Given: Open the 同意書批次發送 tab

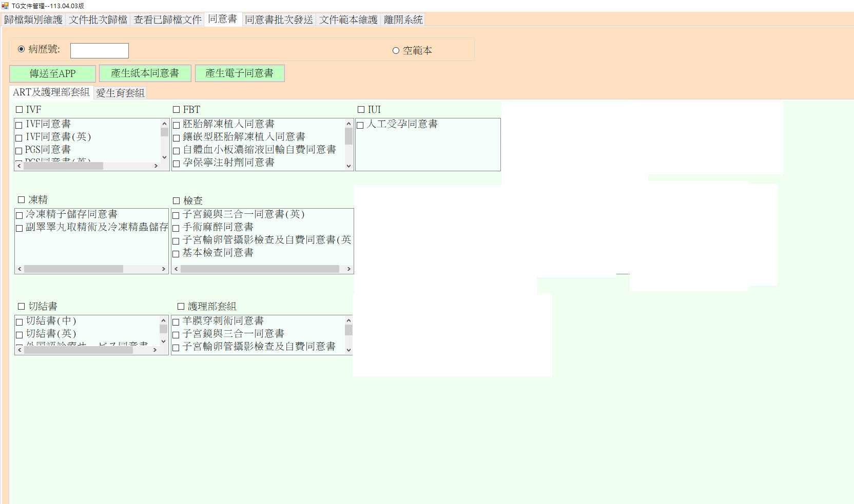Looking at the screenshot, I should pyautogui.click(x=279, y=19).
